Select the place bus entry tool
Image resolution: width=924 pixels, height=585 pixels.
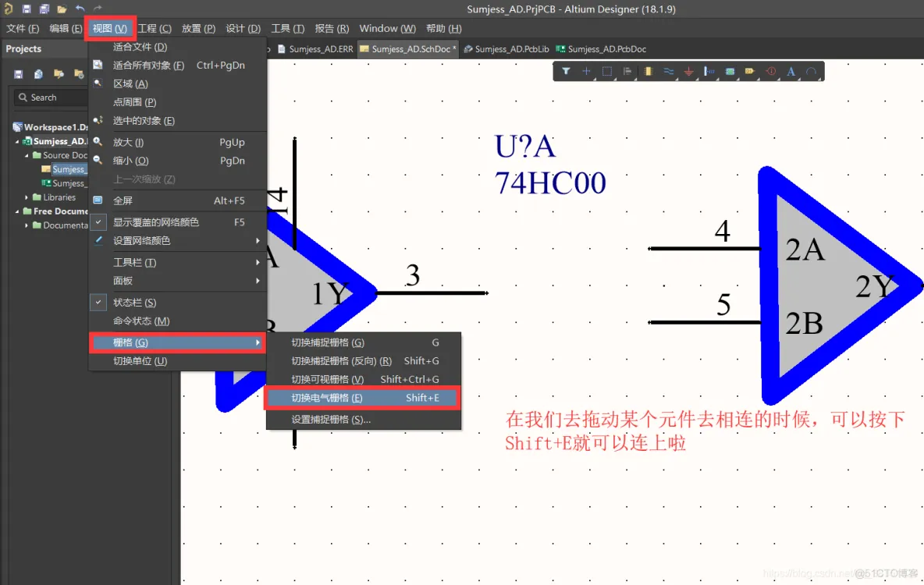click(709, 71)
